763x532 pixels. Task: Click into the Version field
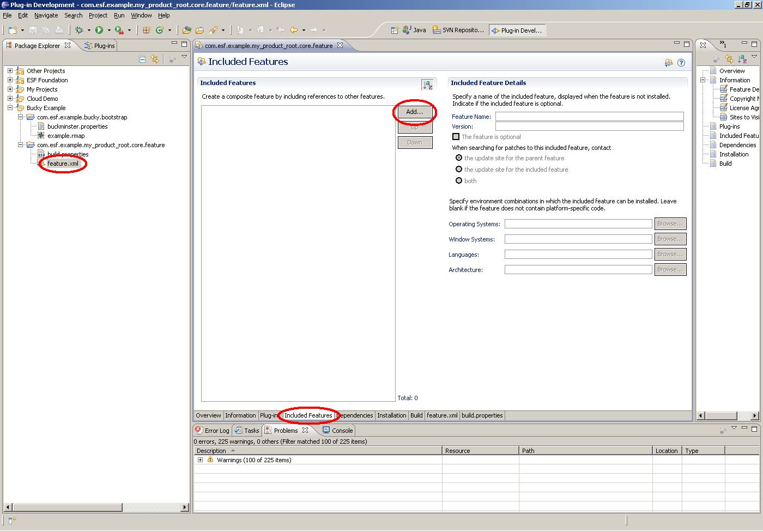(589, 126)
